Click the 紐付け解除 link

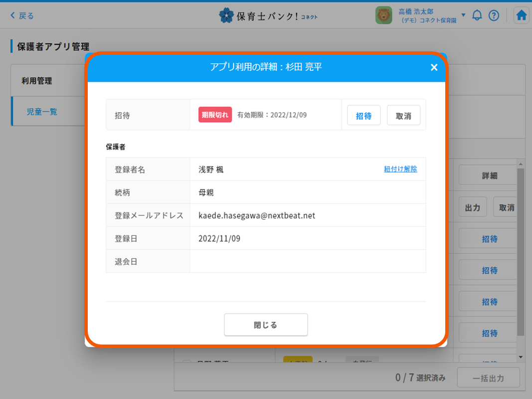pyautogui.click(x=400, y=169)
